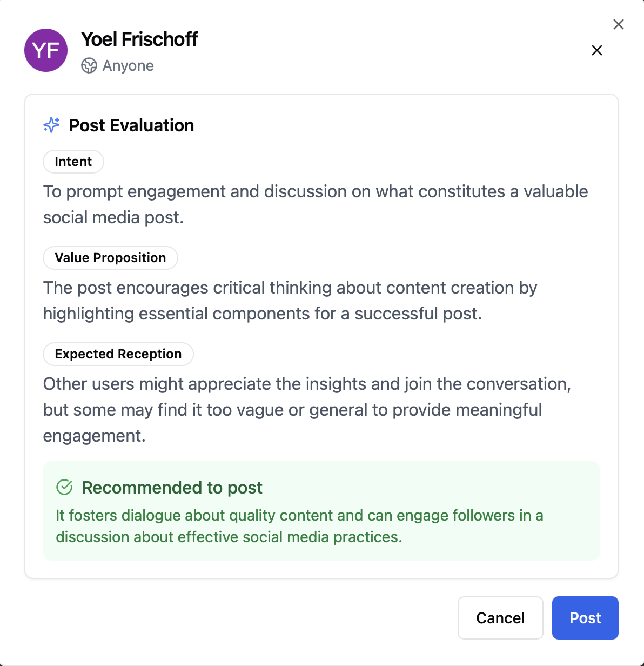644x666 pixels.
Task: Click the green recommendation explanation text
Action: click(x=299, y=526)
